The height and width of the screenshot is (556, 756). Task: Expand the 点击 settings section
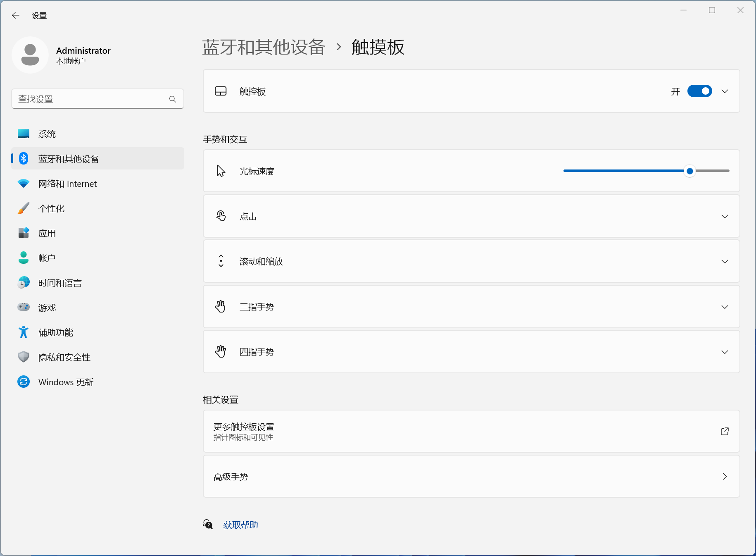coord(725,217)
